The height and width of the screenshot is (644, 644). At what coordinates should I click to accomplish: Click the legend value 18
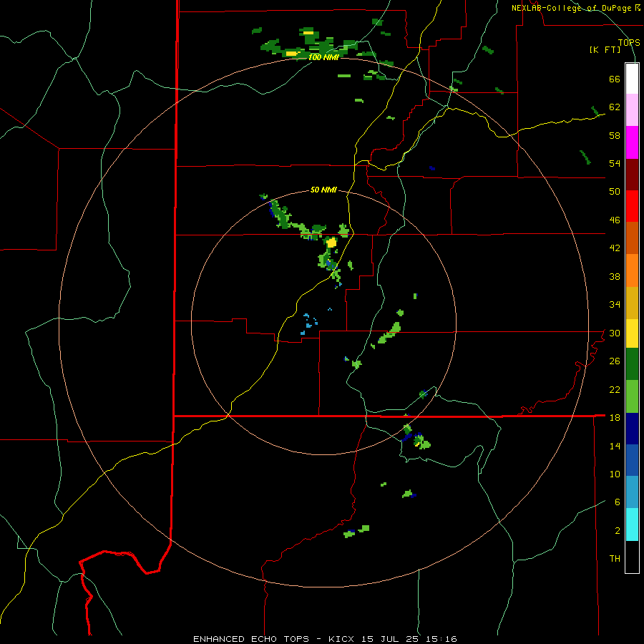coord(615,417)
